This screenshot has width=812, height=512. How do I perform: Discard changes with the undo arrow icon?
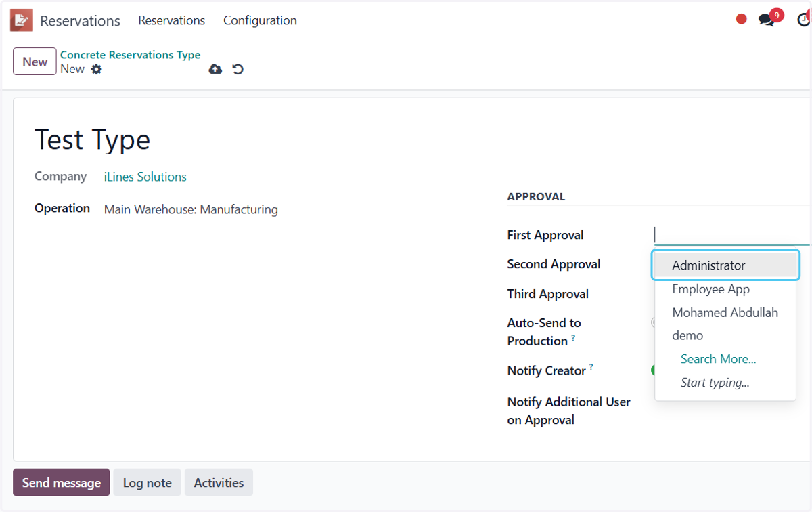tap(238, 69)
